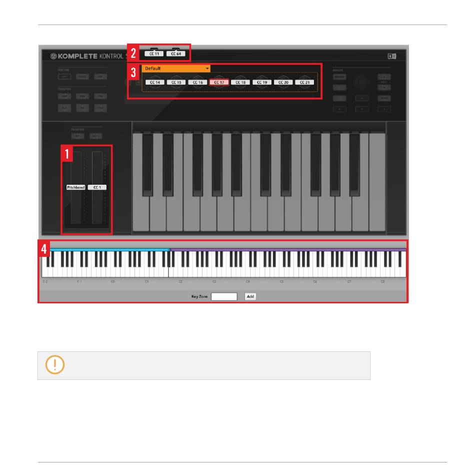Select the CC 14 knob label
This screenshot has height=476, width=475.
[x=155, y=82]
